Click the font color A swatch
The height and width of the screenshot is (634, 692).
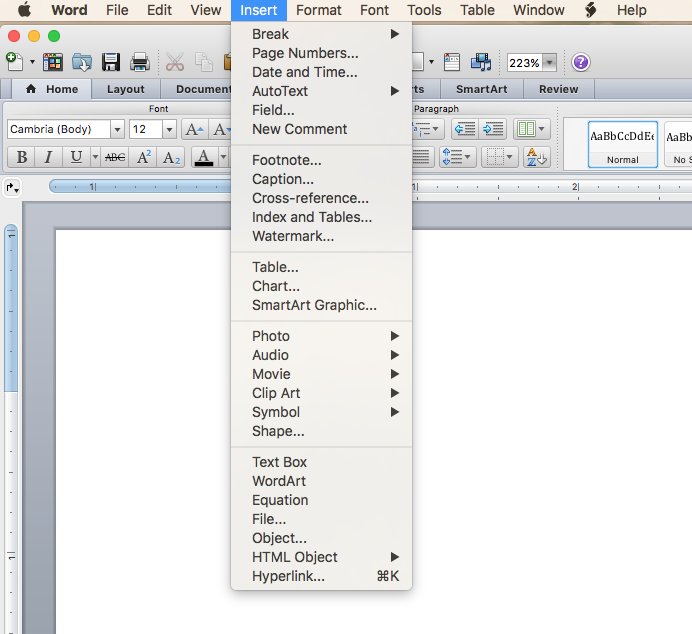(204, 157)
